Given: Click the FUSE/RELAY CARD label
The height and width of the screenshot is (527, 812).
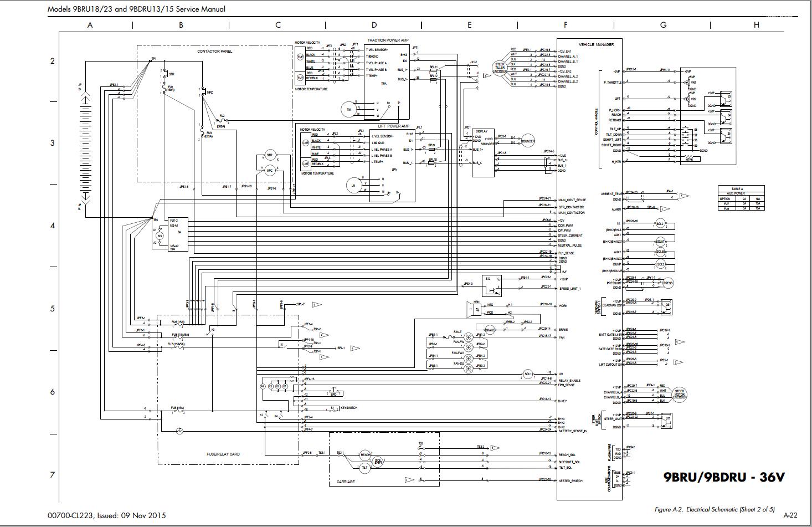Looking at the screenshot, I should 223,454.
